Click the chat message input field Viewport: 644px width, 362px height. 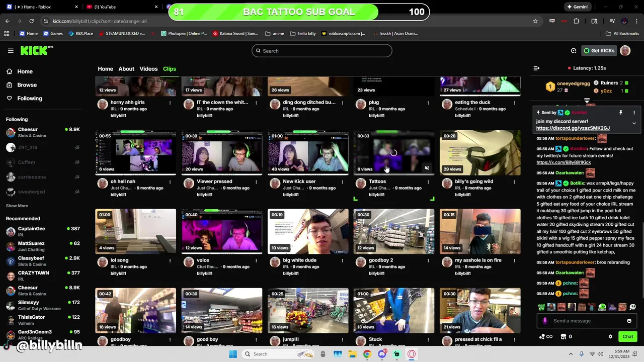click(588, 321)
